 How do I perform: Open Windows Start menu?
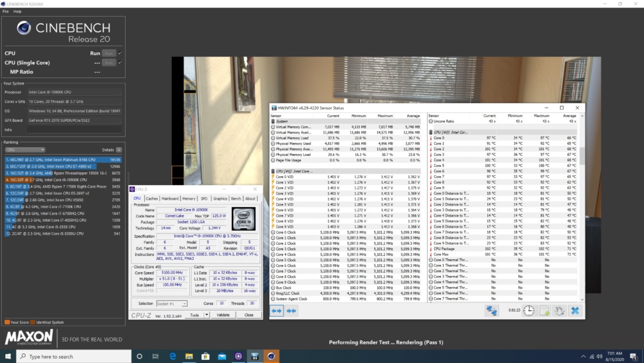8,357
